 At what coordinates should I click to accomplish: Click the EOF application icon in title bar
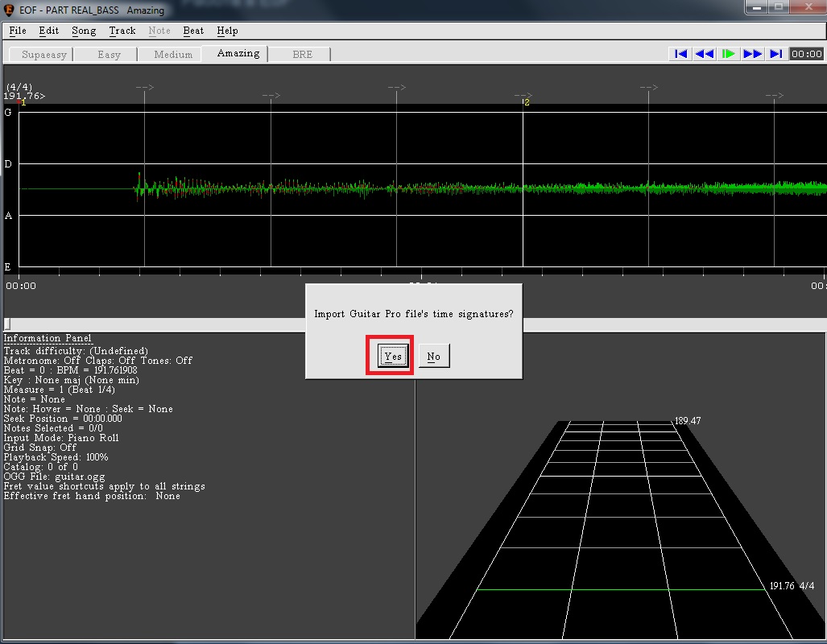[9, 10]
